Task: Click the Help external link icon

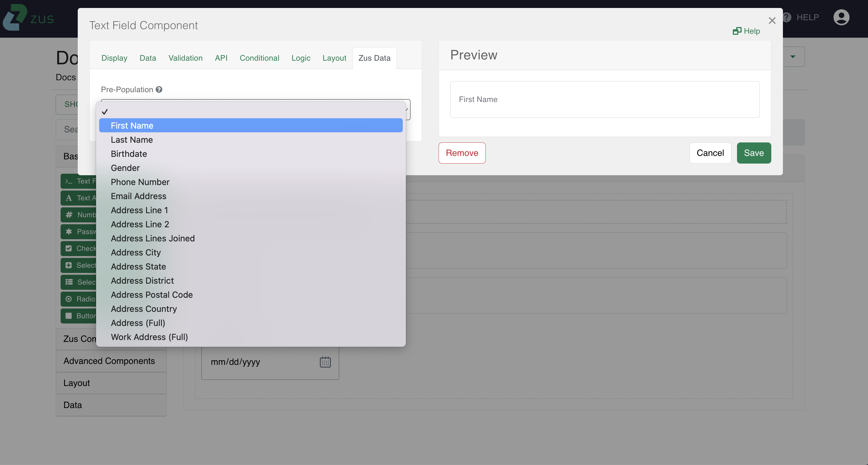Action: (x=737, y=31)
